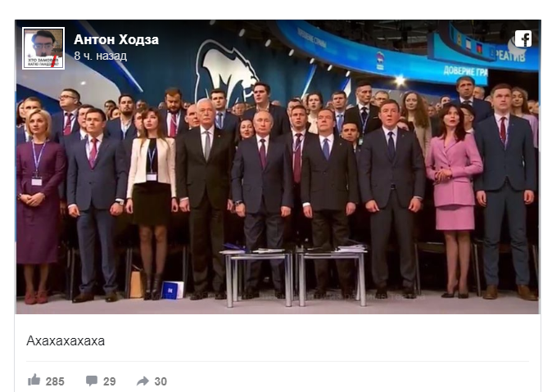This screenshot has height=392, width=552.
Task: Click the share arrow icon
Action: (x=143, y=381)
